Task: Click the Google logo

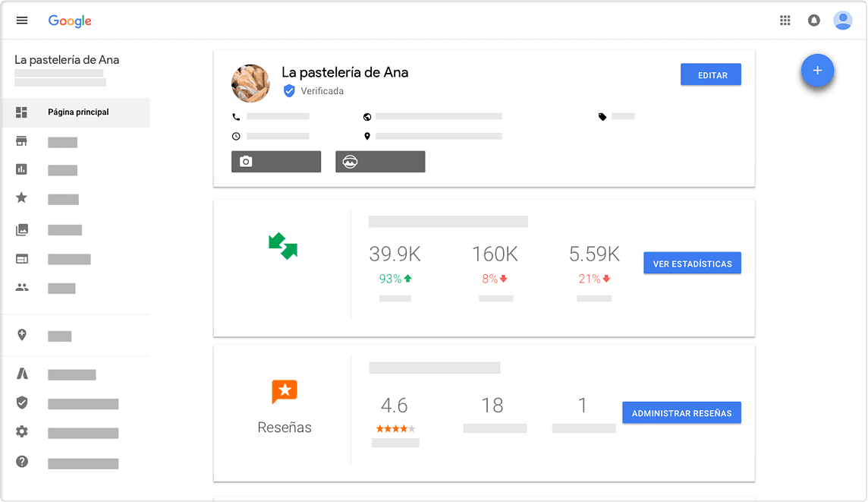Action: 70,21
